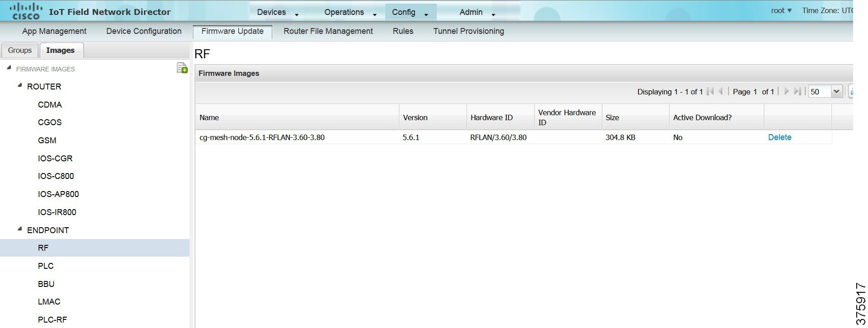Switch to the Groups tab

[20, 50]
